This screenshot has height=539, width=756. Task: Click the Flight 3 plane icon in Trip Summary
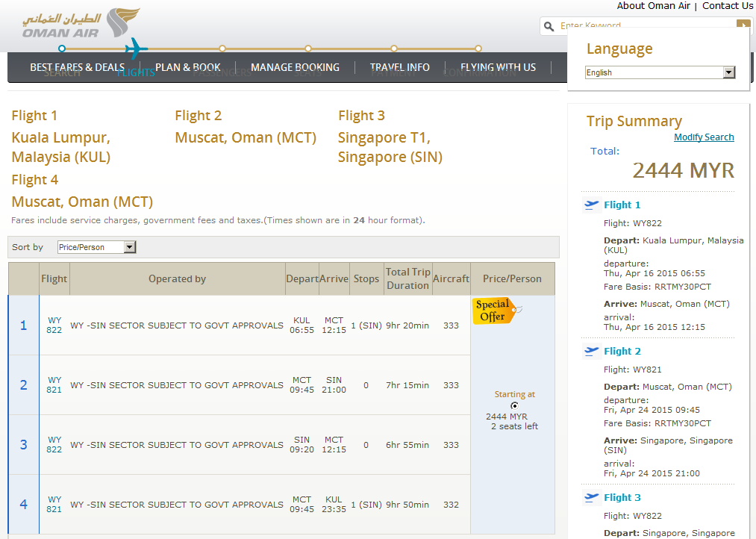point(591,497)
